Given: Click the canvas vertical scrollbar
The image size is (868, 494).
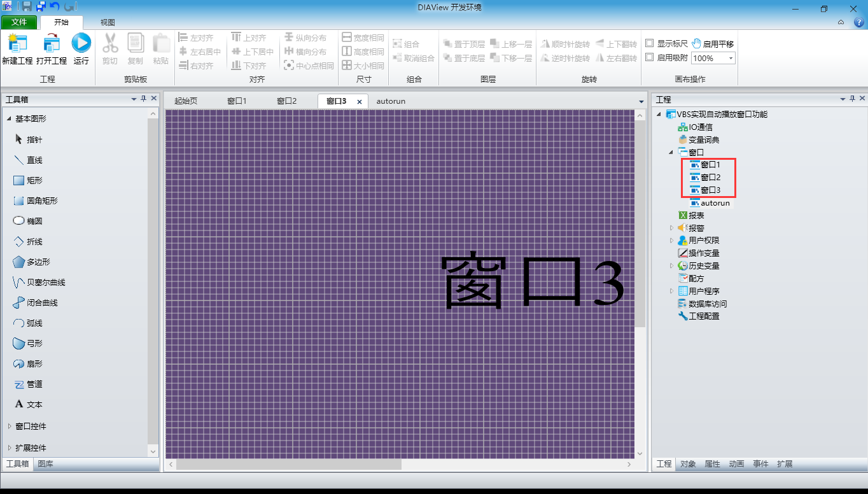Looking at the screenshot, I should pyautogui.click(x=640, y=223).
